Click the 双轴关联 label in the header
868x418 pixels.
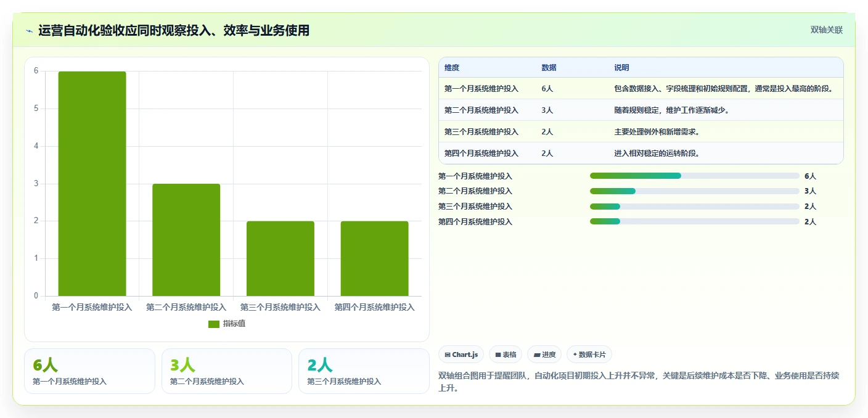pos(826,30)
